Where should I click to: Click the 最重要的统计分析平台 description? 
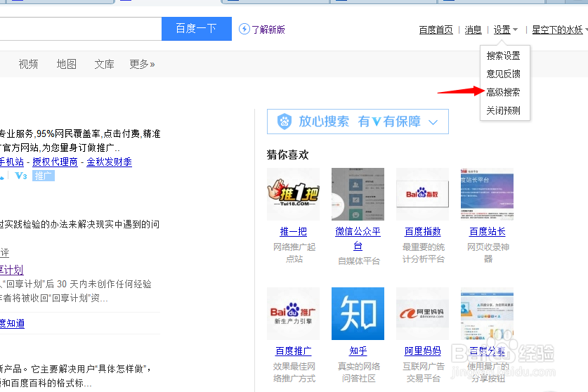point(424,253)
